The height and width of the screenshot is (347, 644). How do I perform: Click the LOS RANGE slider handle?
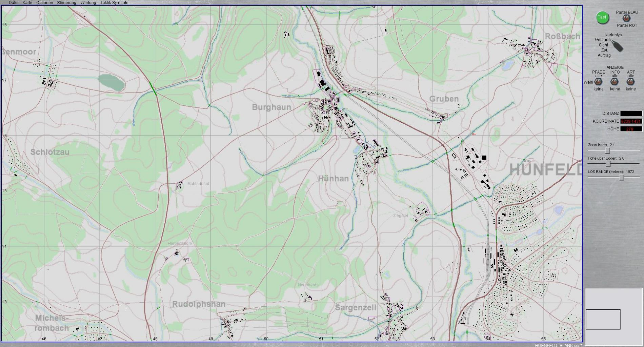click(622, 178)
